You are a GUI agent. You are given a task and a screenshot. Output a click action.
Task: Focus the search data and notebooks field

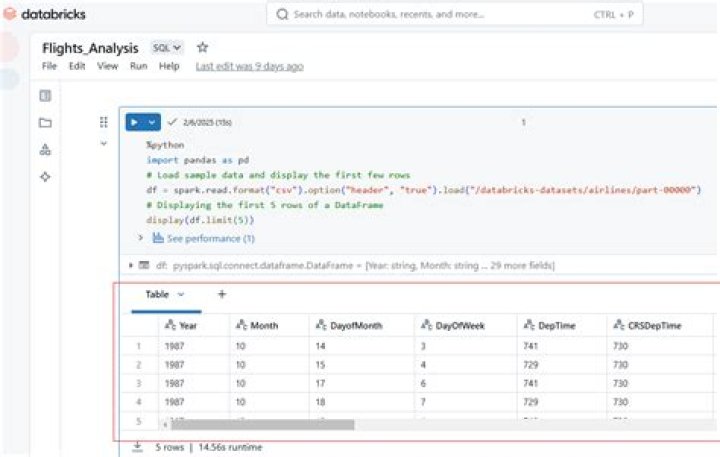pos(455,15)
